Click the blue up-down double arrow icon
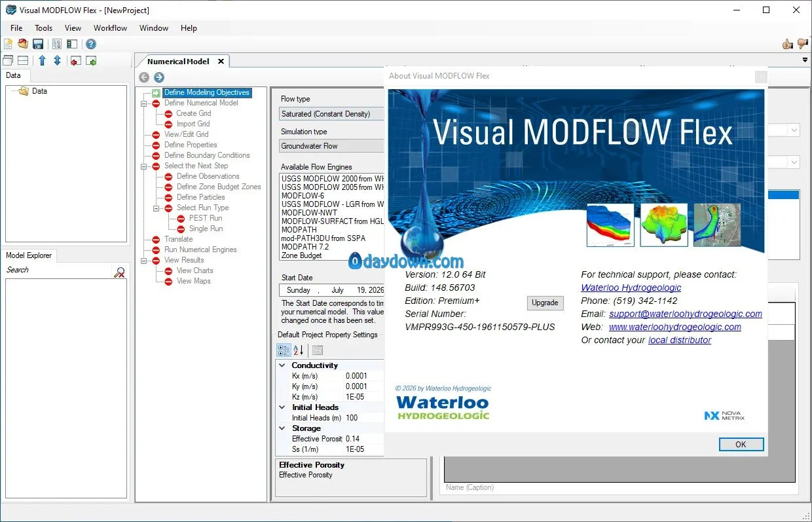Screen dimensions: 812x522 pyautogui.click(x=57, y=61)
